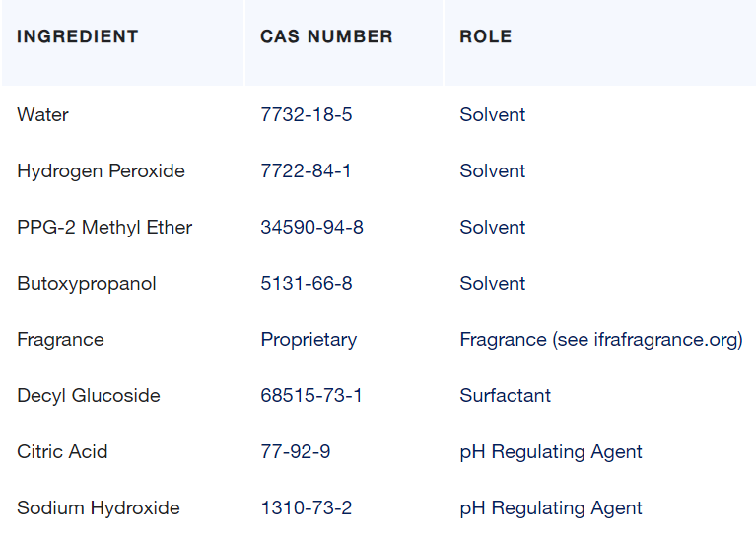Open the ifrafragrance.org fragrance reference
The width and height of the screenshot is (756, 539).
[665, 339]
